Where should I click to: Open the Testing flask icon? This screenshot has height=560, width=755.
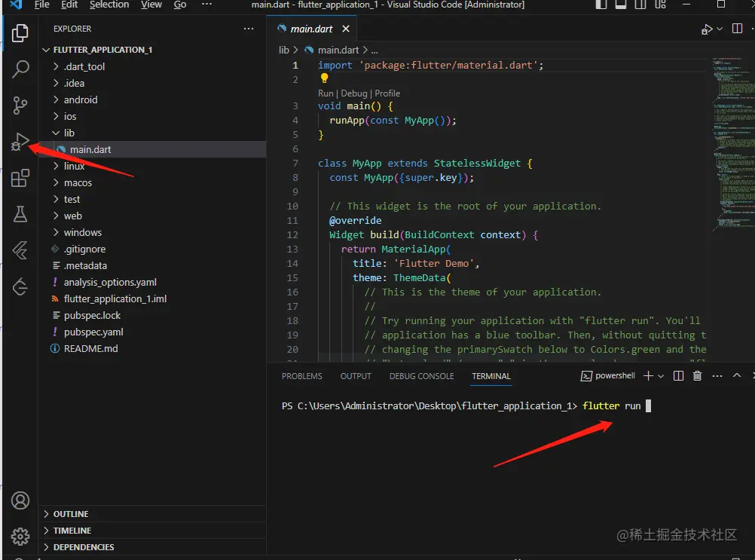(x=20, y=214)
